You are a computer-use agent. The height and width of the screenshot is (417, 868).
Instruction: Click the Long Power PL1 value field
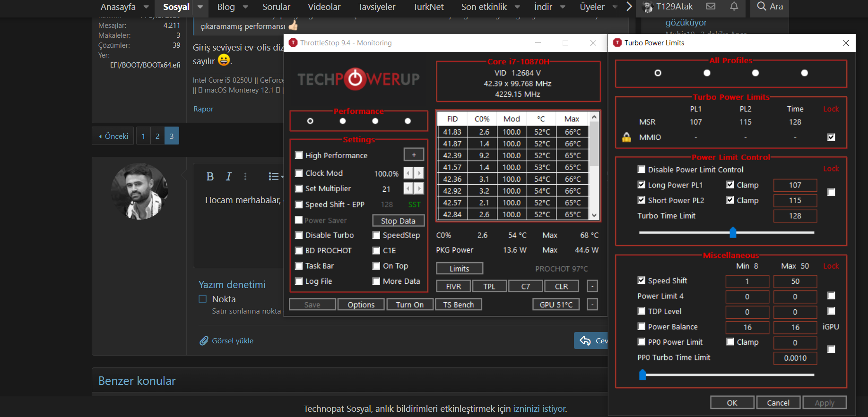click(795, 185)
